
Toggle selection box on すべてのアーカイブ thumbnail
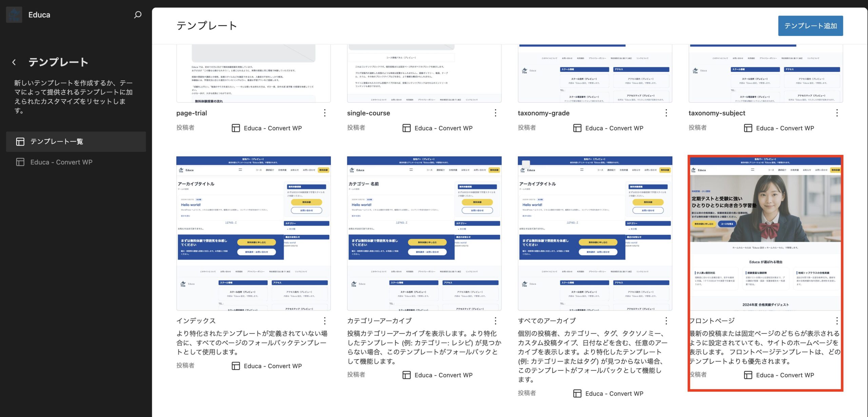(x=526, y=164)
